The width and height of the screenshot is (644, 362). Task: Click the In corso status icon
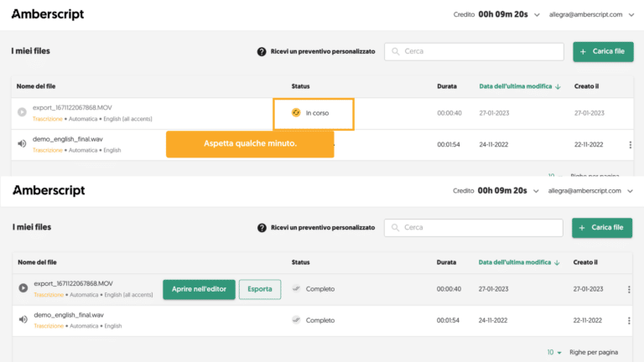pyautogui.click(x=296, y=112)
